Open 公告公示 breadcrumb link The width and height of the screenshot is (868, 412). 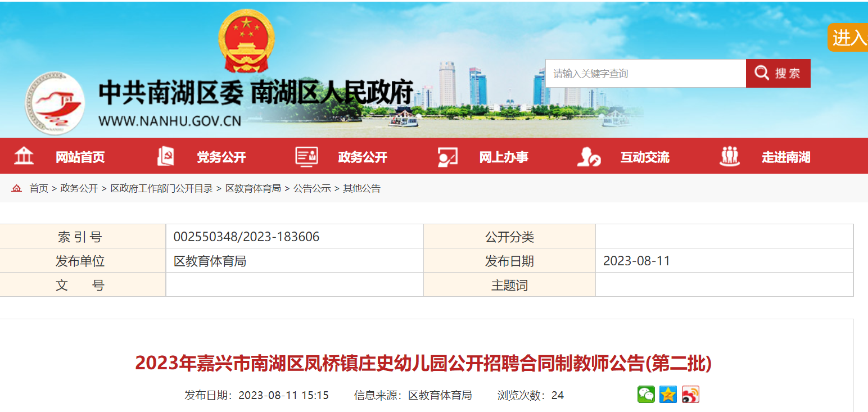point(312,189)
